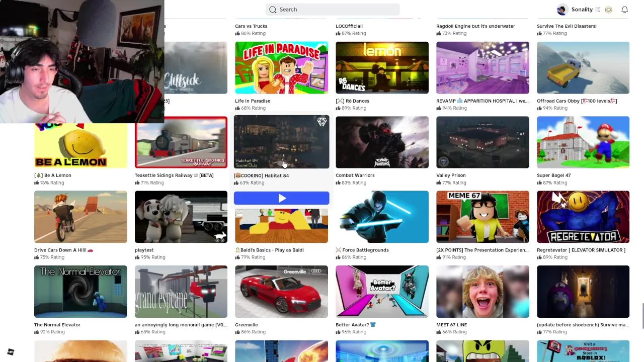
Task: Open The Normal Elevator thumbnail
Action: pos(80,292)
